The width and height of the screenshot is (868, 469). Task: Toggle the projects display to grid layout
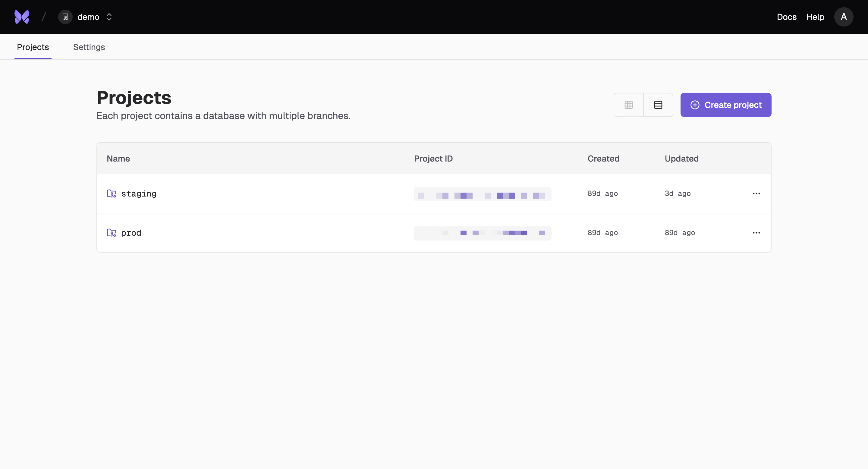(x=629, y=105)
